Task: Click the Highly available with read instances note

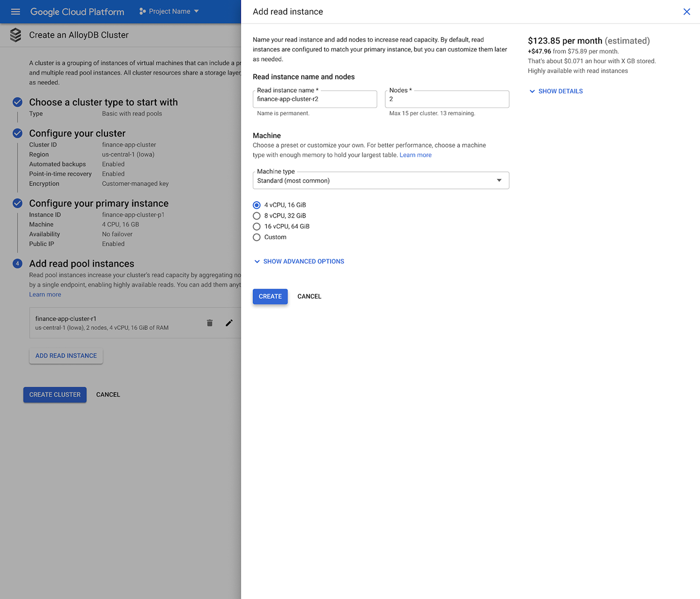Action: click(x=578, y=71)
